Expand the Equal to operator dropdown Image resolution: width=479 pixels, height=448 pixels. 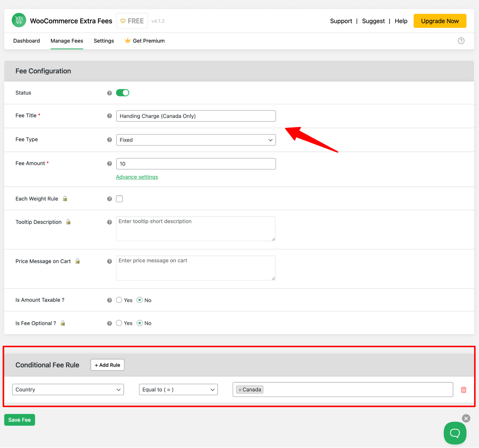178,389
